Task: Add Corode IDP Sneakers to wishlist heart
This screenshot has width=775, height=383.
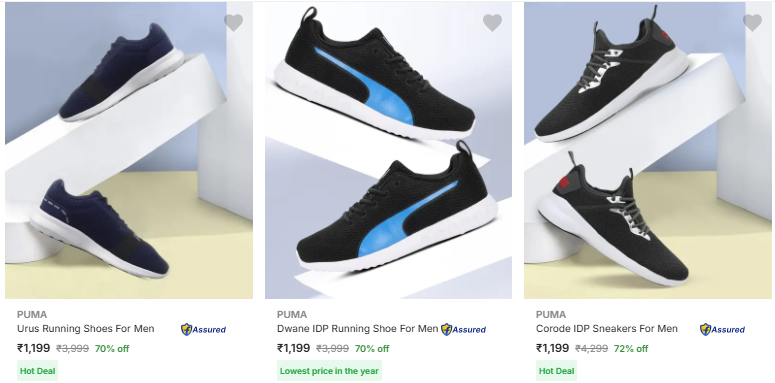Action: [x=752, y=22]
